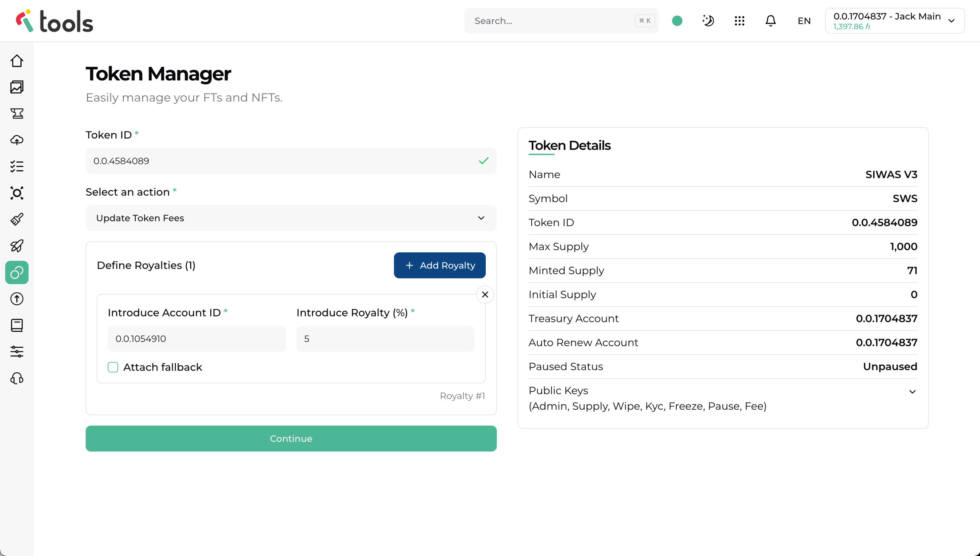The image size is (980, 556).
Task: Click the Introduce Royalty (%) field
Action: (385, 339)
